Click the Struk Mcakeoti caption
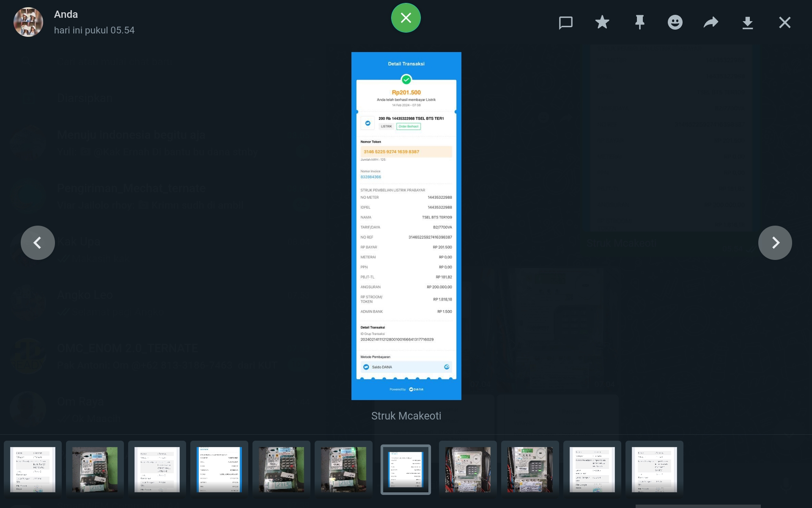Screen dimensions: 812x508 click(x=406, y=416)
